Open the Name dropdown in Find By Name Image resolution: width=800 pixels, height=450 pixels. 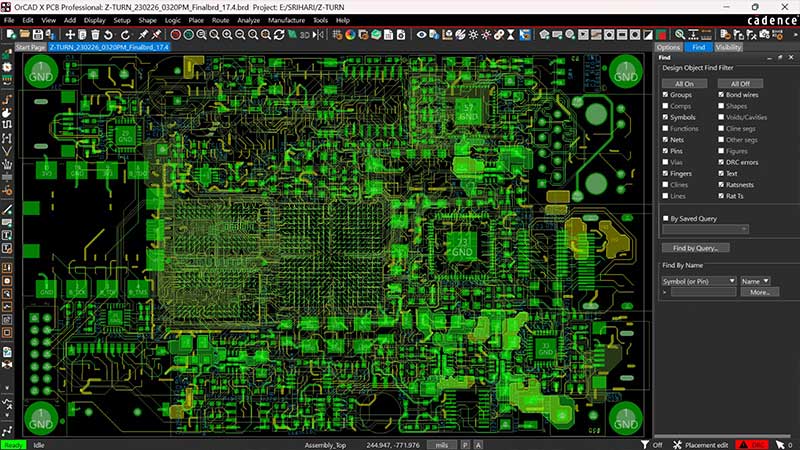point(755,281)
